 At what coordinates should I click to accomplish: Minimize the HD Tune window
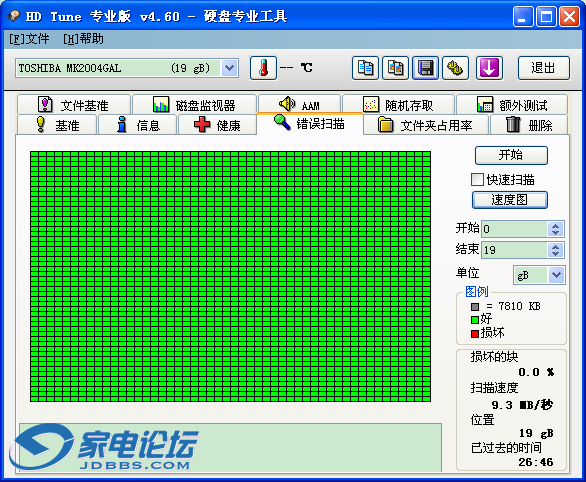pyautogui.click(x=523, y=16)
